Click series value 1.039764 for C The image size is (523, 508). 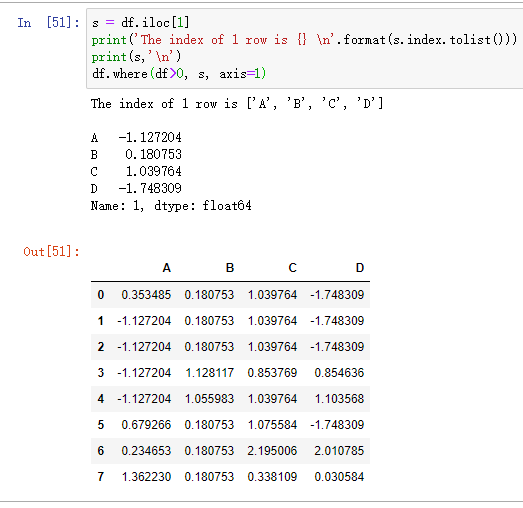(153, 171)
